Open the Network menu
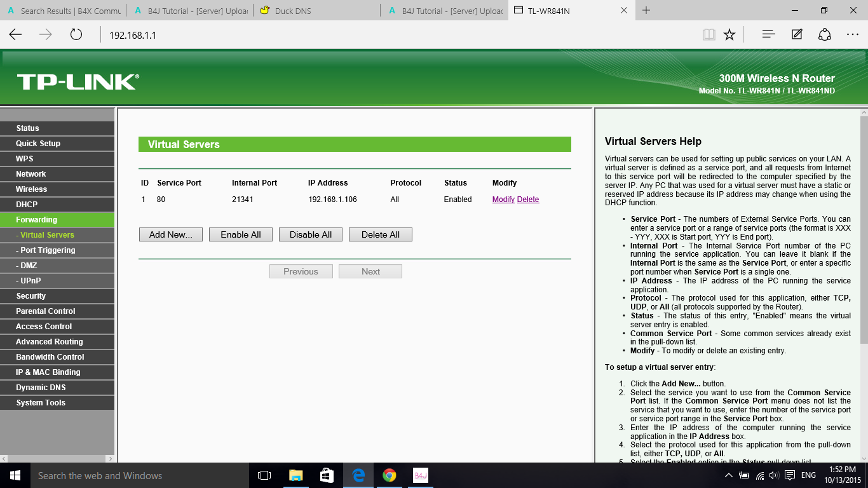This screenshot has height=488, width=868. click(57, 174)
